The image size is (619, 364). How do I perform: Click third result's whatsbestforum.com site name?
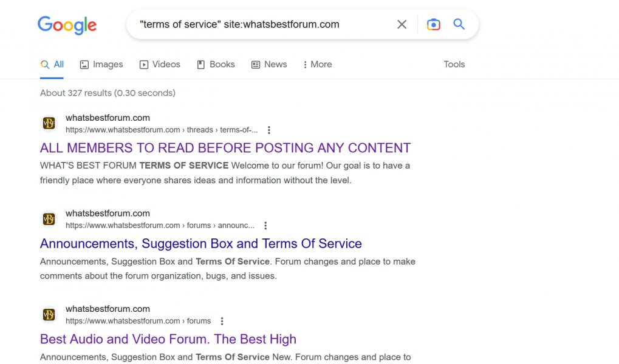click(x=108, y=309)
